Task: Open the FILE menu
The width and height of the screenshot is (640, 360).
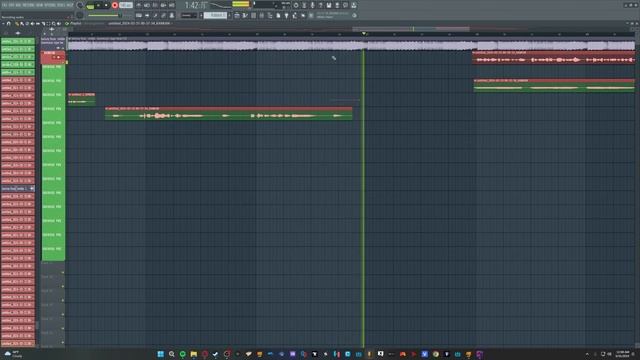Action: (4, 5)
